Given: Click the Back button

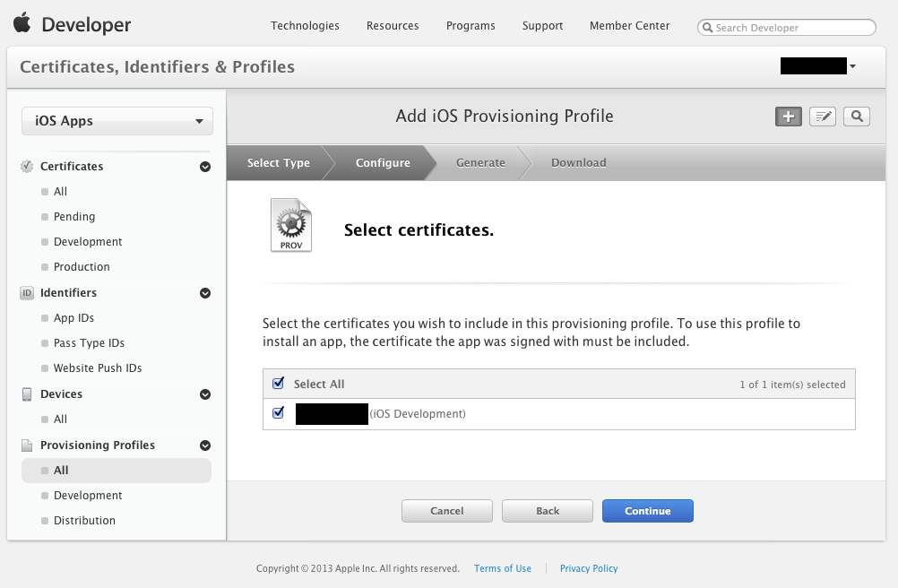Looking at the screenshot, I should coord(548,511).
